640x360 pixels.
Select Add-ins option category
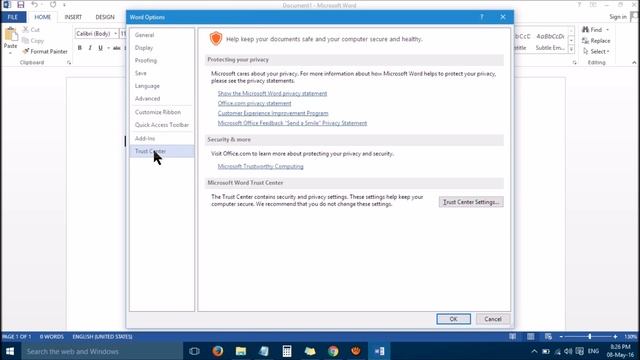(162, 139)
